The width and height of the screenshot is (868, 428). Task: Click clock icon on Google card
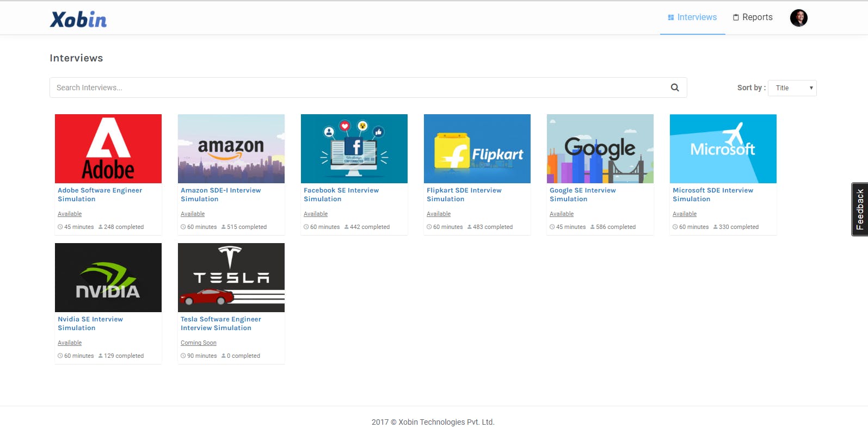[x=552, y=227]
